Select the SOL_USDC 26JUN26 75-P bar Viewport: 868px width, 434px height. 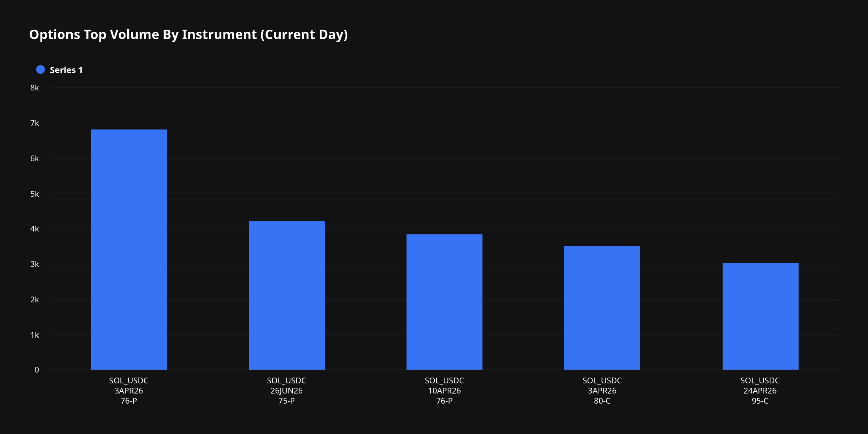pyautogui.click(x=286, y=295)
